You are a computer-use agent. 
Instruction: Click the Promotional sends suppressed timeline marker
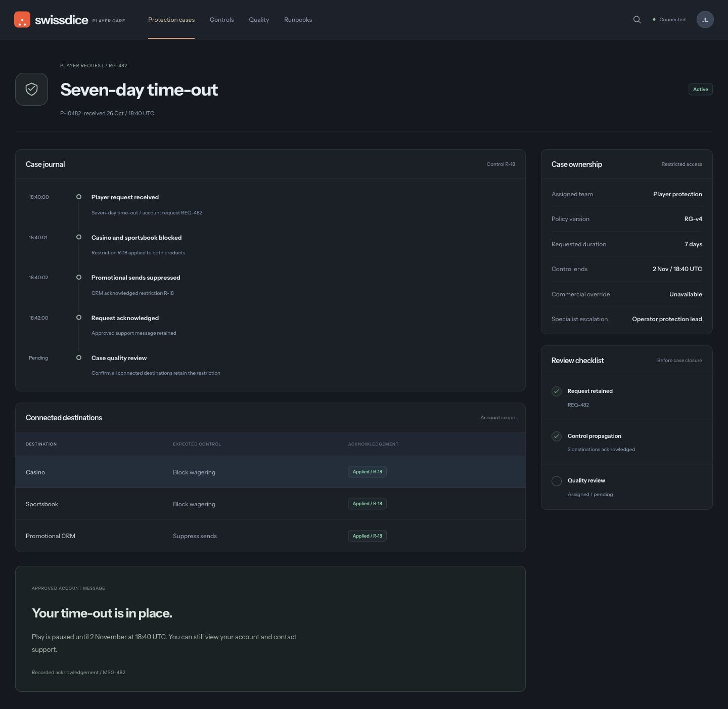pyautogui.click(x=79, y=277)
